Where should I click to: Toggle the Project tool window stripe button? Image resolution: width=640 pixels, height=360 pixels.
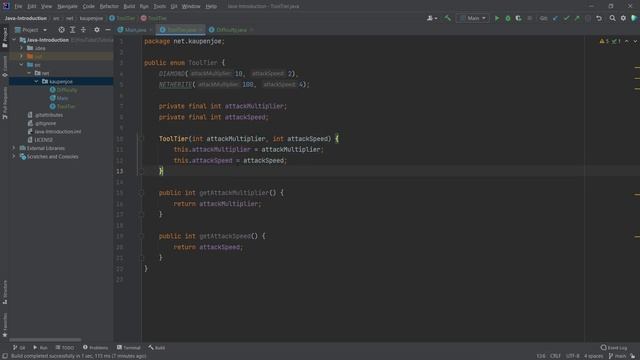tap(4, 37)
